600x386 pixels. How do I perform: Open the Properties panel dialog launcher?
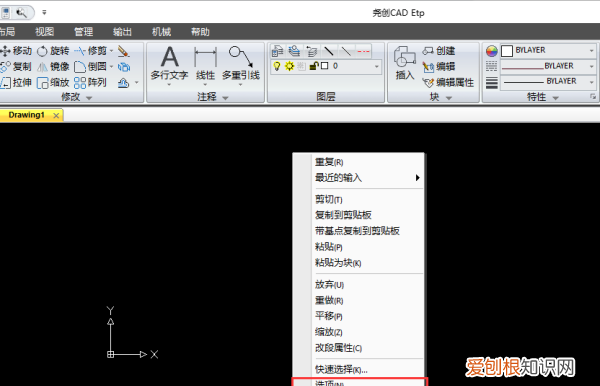click(592, 96)
